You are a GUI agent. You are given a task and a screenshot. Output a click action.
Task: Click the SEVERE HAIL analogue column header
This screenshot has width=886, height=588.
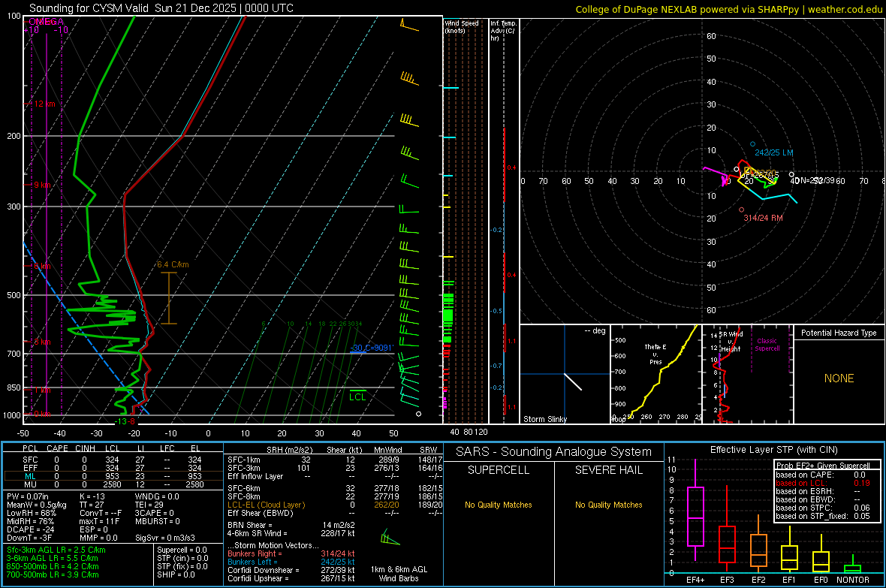coord(608,470)
